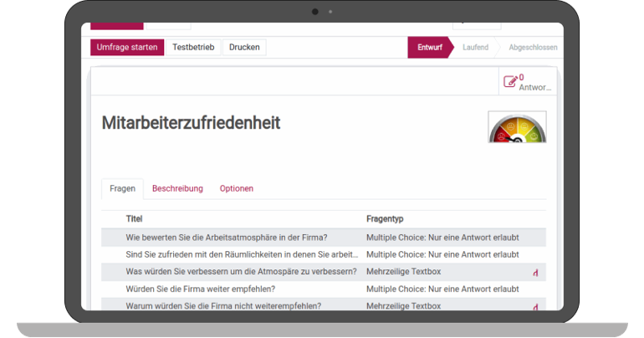Click the icon in the 'Was würden Sie verbessern' row

(x=535, y=273)
